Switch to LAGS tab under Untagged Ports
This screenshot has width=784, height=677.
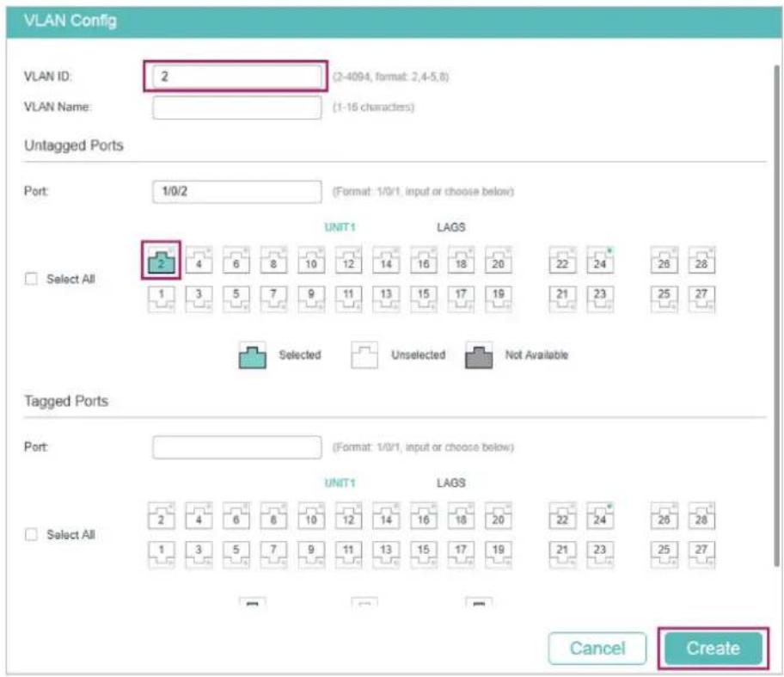[x=451, y=227]
